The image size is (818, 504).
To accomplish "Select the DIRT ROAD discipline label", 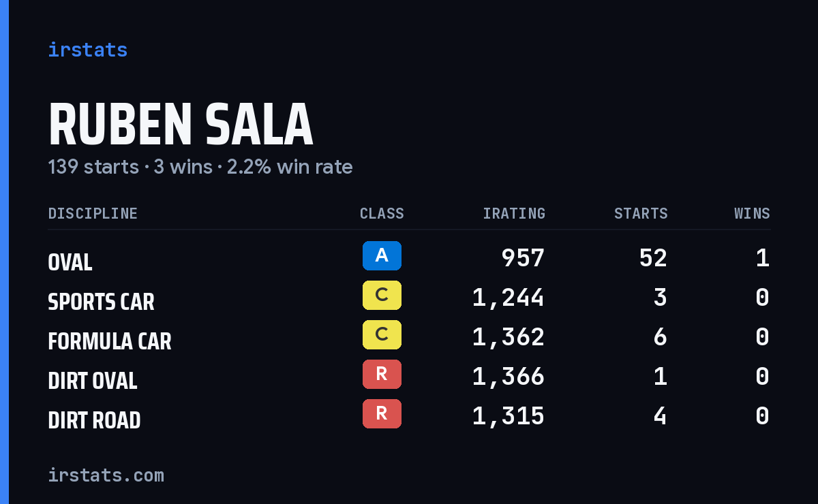I will click(x=94, y=420).
